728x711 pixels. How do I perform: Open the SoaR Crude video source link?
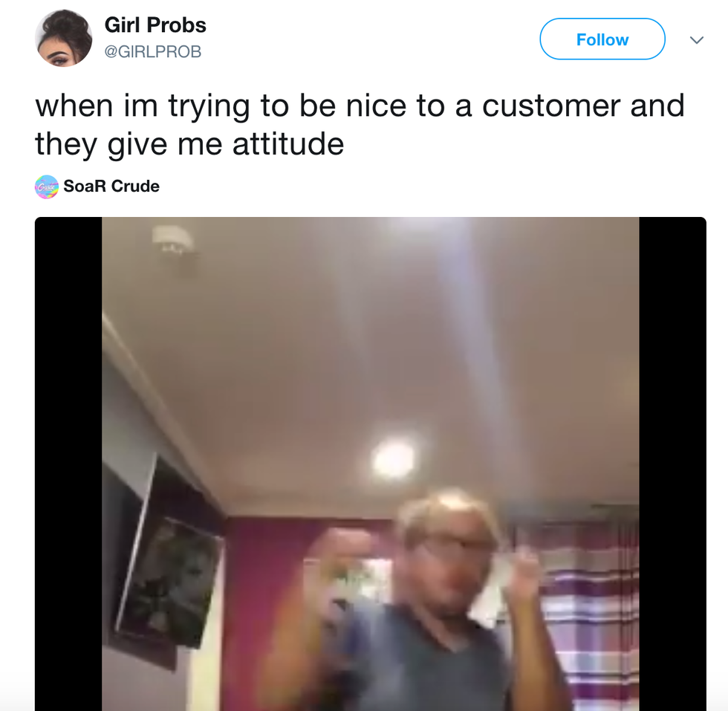pos(111,186)
